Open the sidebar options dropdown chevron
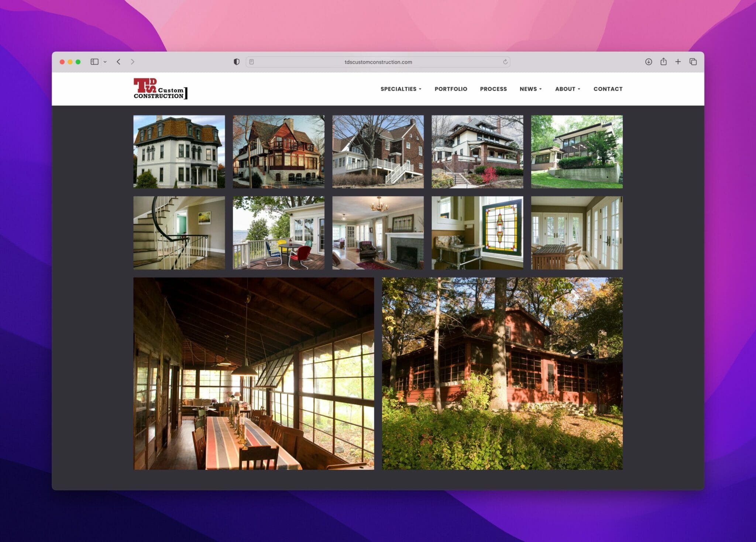 click(x=105, y=62)
